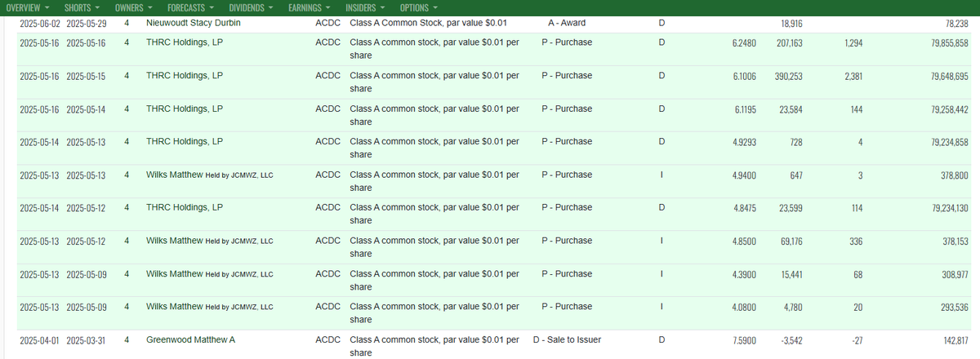Expand the Owners menu
The height and width of the screenshot is (359, 980).
pos(133,7)
